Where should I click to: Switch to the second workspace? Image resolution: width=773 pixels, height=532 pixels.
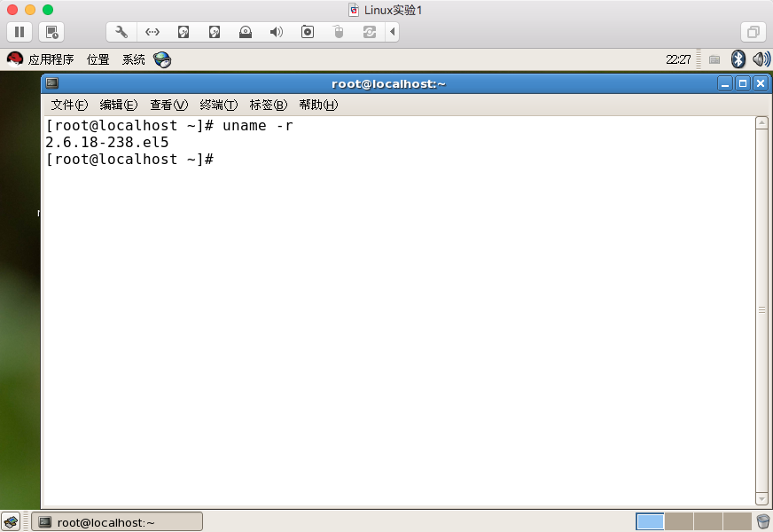click(x=679, y=521)
